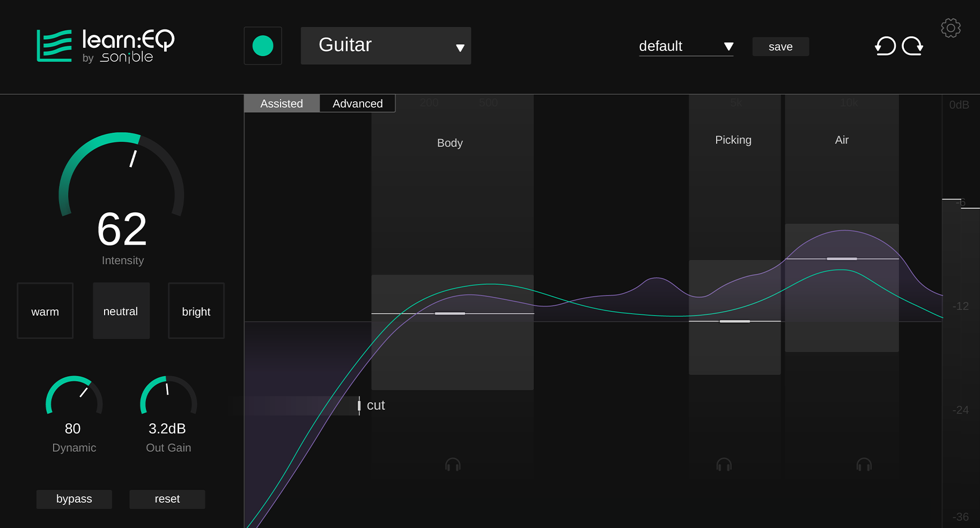Enable the warm tonal character
Image resolution: width=980 pixels, height=528 pixels.
click(x=45, y=311)
